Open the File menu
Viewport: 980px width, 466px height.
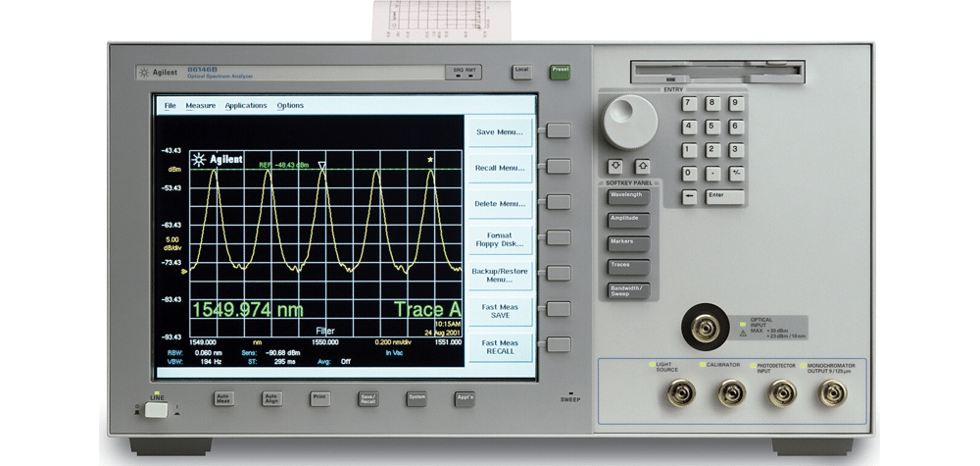(170, 106)
